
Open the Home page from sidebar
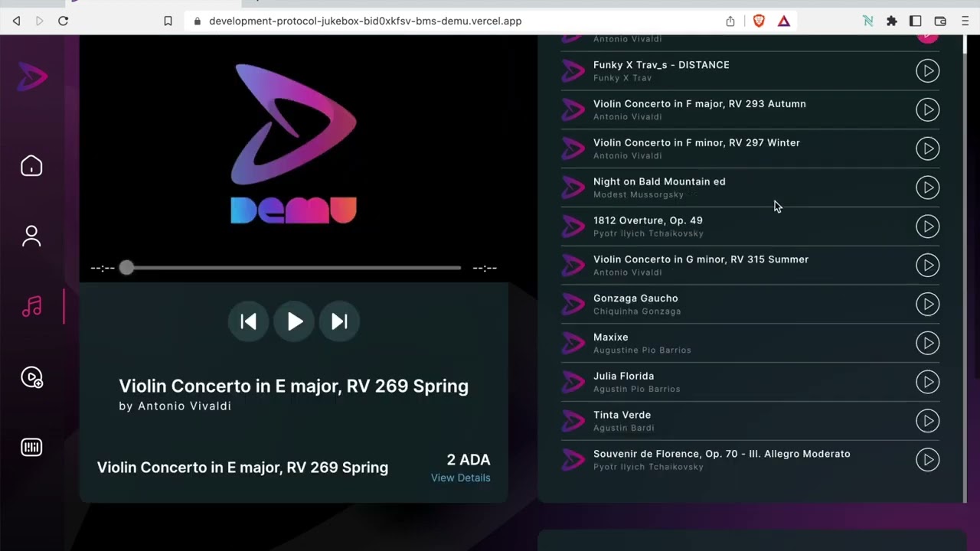(x=31, y=166)
